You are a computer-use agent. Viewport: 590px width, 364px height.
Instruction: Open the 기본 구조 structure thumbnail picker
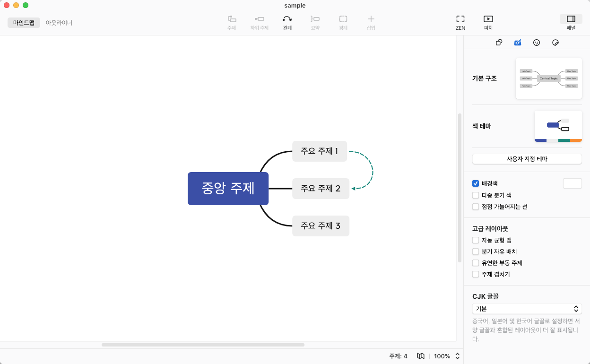pos(549,78)
